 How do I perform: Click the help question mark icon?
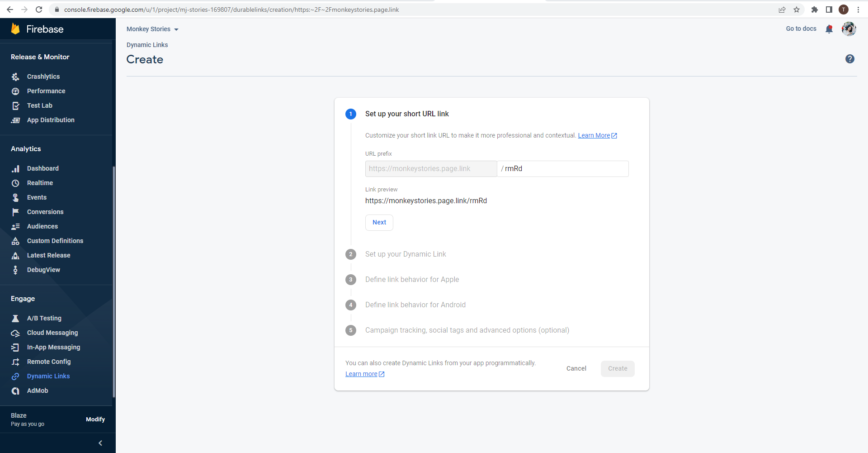coord(850,59)
